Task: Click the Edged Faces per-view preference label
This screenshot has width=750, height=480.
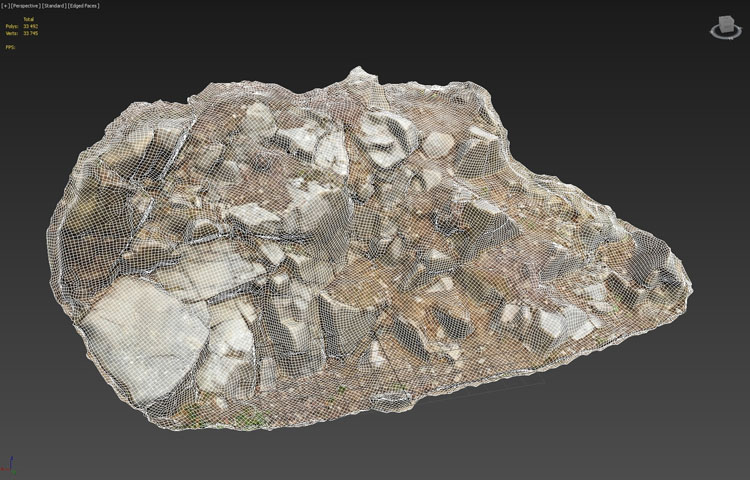Action: coord(82,6)
